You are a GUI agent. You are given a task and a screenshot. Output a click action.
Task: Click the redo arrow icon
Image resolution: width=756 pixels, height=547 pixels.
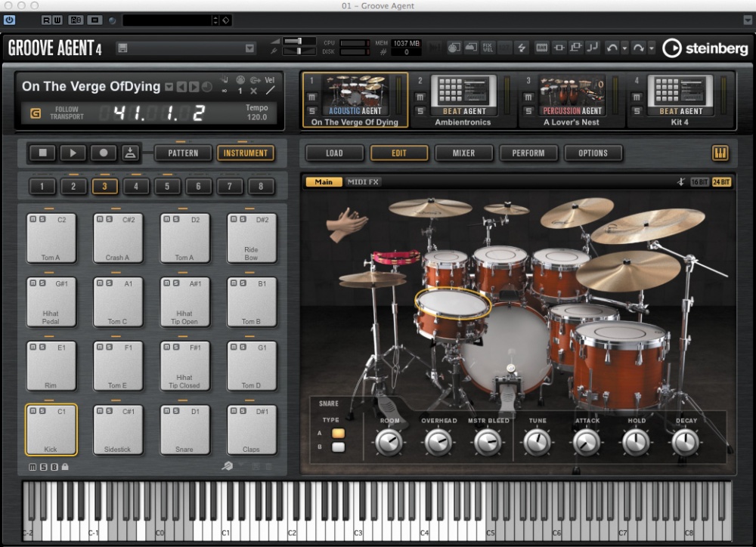[x=638, y=48]
